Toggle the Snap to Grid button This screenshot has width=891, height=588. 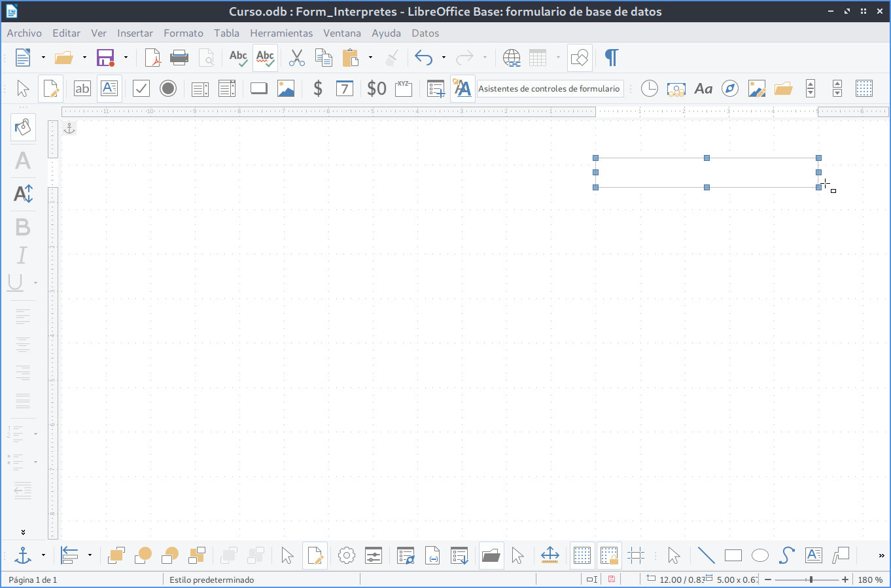click(x=609, y=556)
